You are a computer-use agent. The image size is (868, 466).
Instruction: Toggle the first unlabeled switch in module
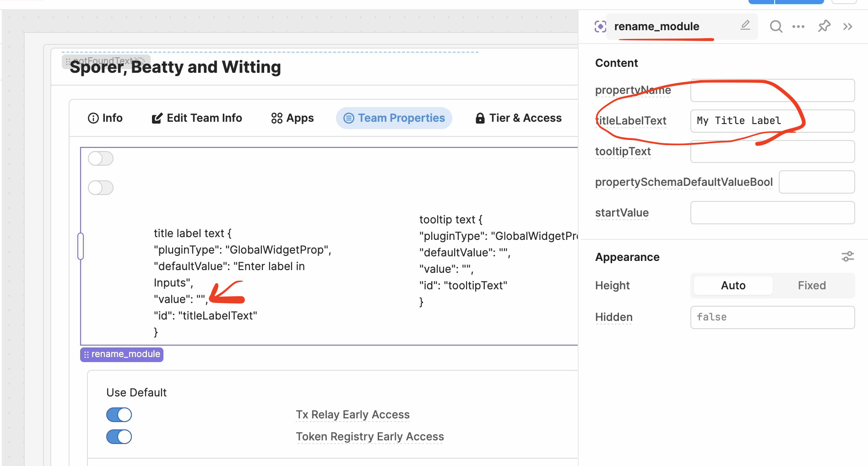coord(101,158)
